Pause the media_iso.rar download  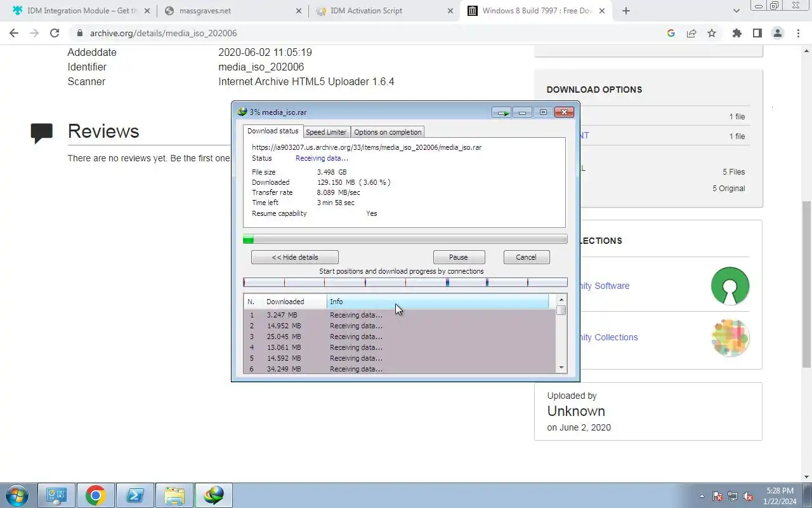pos(459,257)
